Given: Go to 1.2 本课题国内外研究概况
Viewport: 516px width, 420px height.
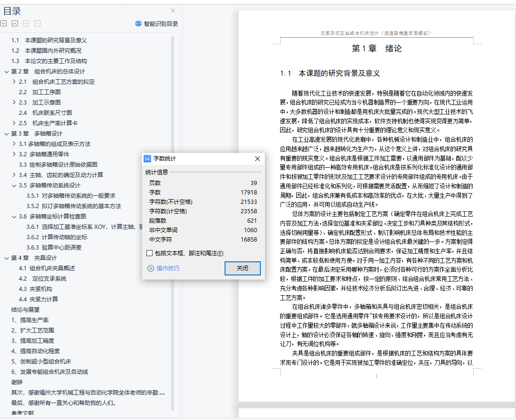Looking at the screenshot, I should pos(47,51).
